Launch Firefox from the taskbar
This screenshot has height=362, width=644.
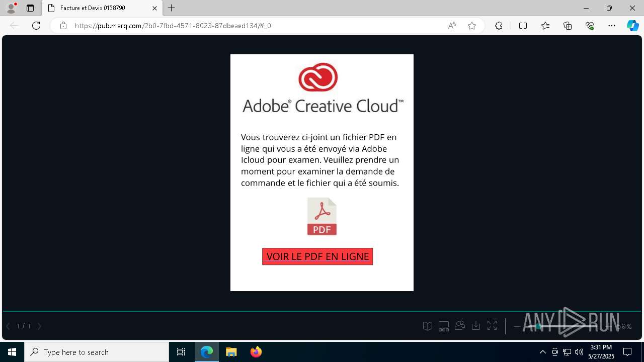(256, 352)
